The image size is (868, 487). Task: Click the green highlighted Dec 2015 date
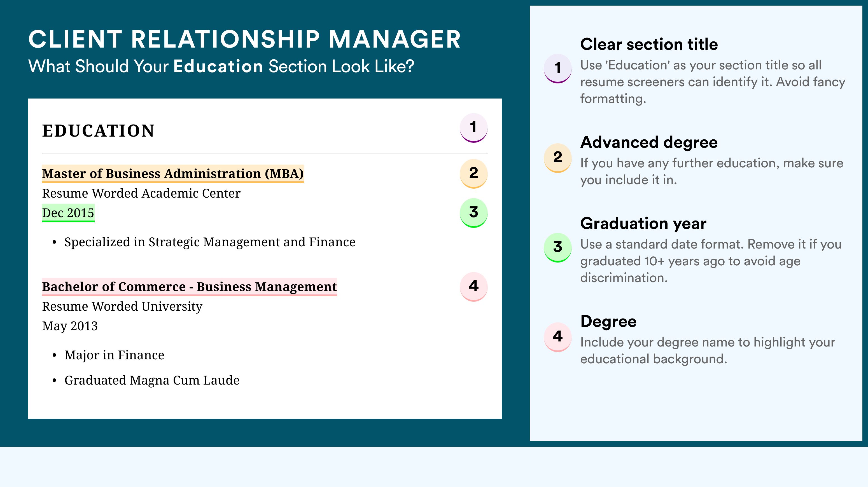[68, 213]
